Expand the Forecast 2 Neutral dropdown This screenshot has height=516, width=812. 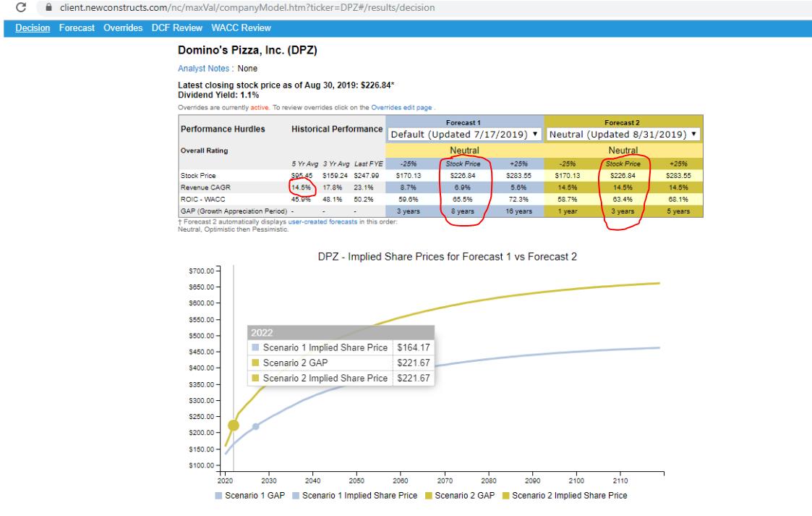coord(623,134)
